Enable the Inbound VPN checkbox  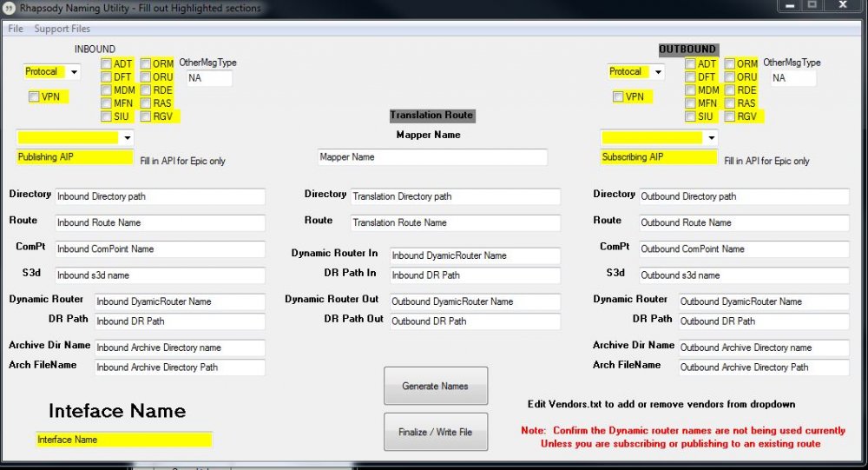coord(35,97)
